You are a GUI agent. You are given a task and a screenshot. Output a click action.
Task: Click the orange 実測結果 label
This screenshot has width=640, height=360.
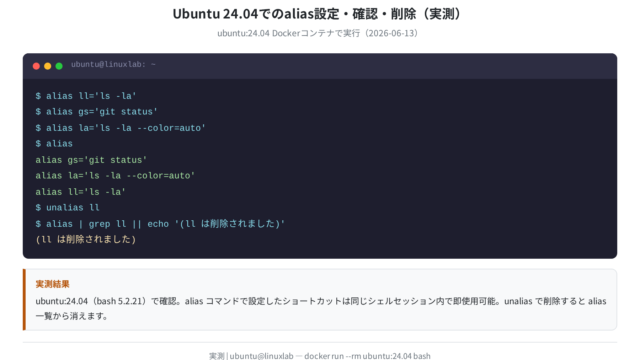[53, 284]
